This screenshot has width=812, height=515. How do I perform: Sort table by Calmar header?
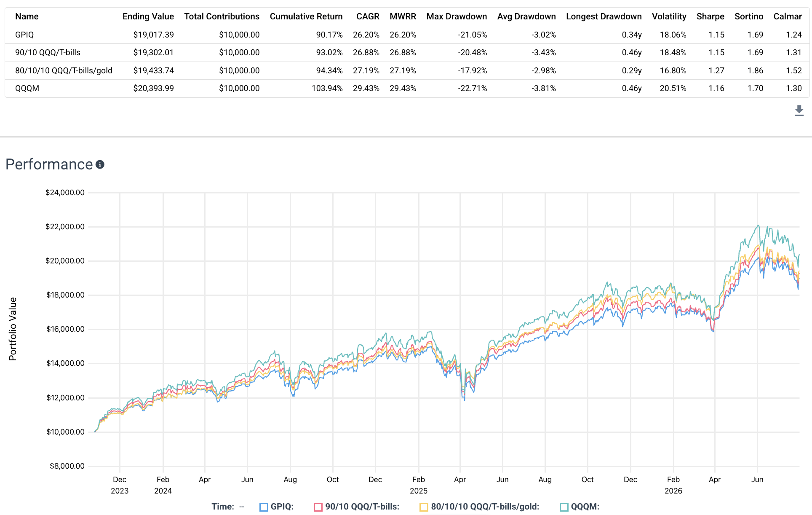[788, 16]
